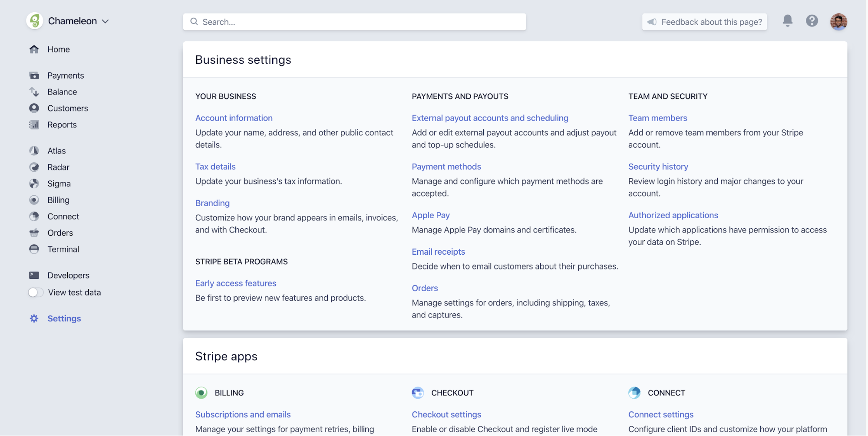Open Security history link
868x436 pixels.
[658, 167]
